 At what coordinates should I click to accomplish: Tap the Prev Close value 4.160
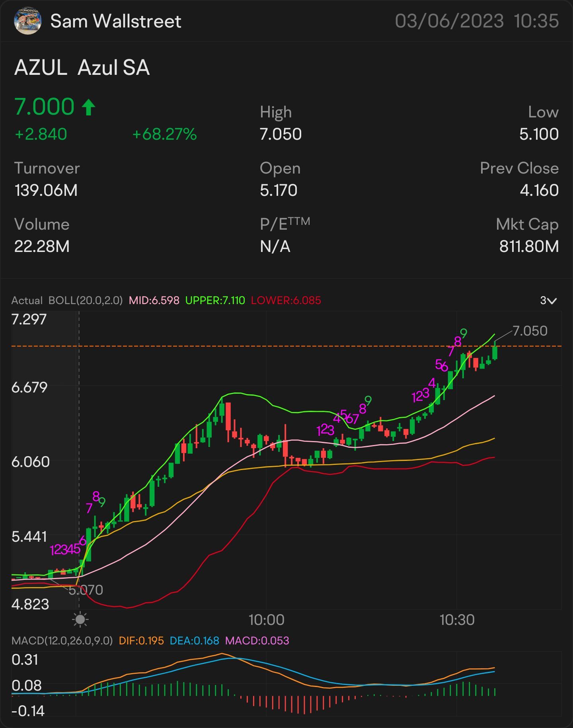tap(539, 190)
